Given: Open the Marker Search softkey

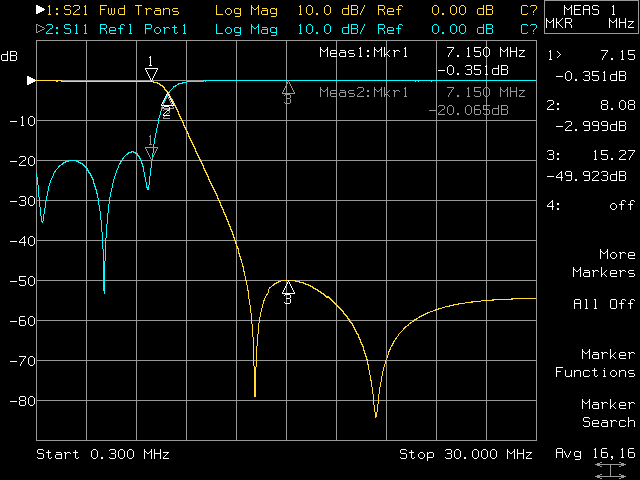Looking at the screenshot, I should click(608, 413).
